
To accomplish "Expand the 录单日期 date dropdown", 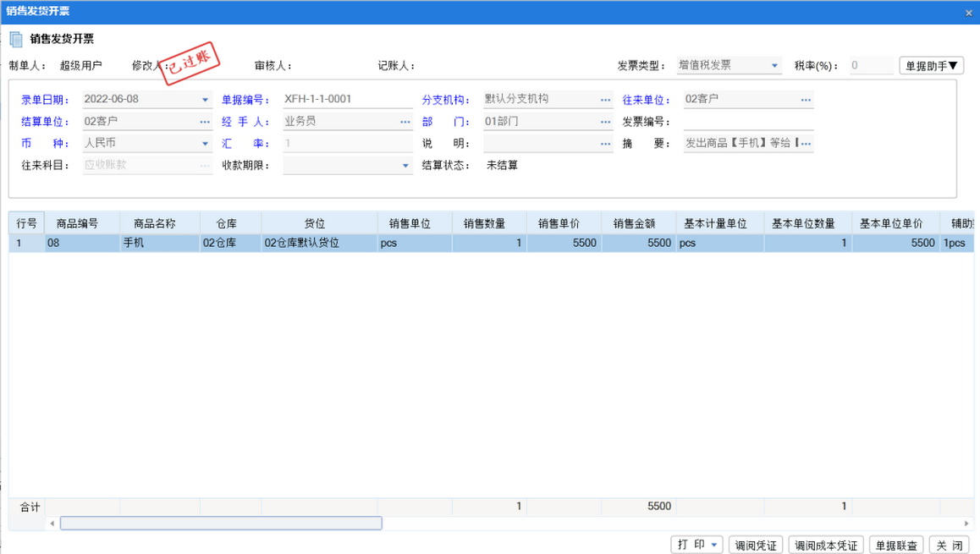I will tap(205, 100).
